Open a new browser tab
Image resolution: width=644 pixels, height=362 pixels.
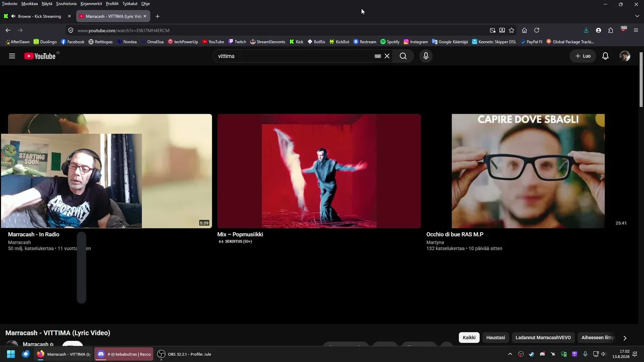coord(157,16)
